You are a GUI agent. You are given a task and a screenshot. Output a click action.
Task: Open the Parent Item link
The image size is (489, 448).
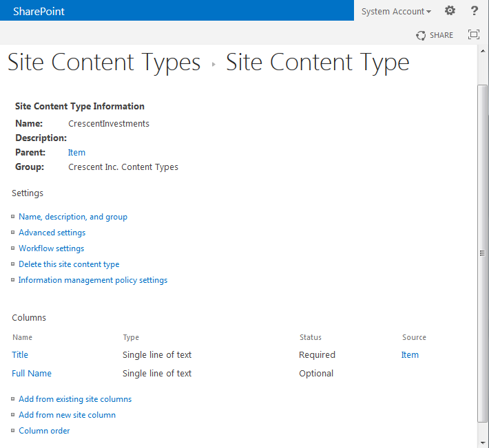pos(76,152)
